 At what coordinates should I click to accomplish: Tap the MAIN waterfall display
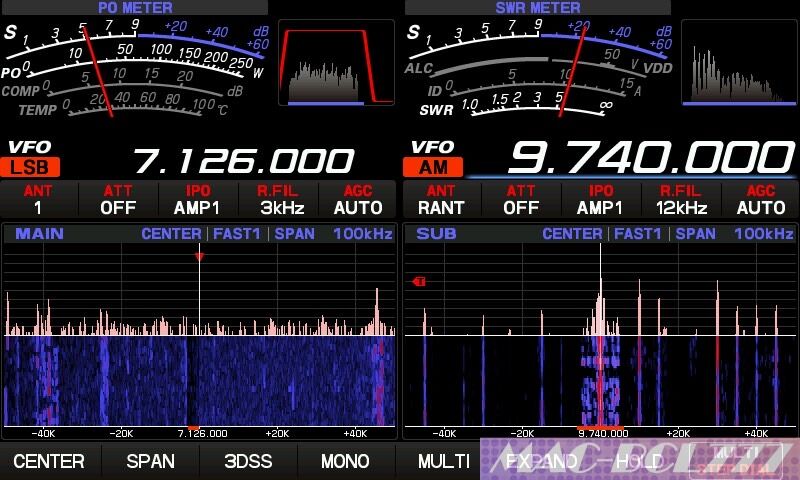click(199, 381)
